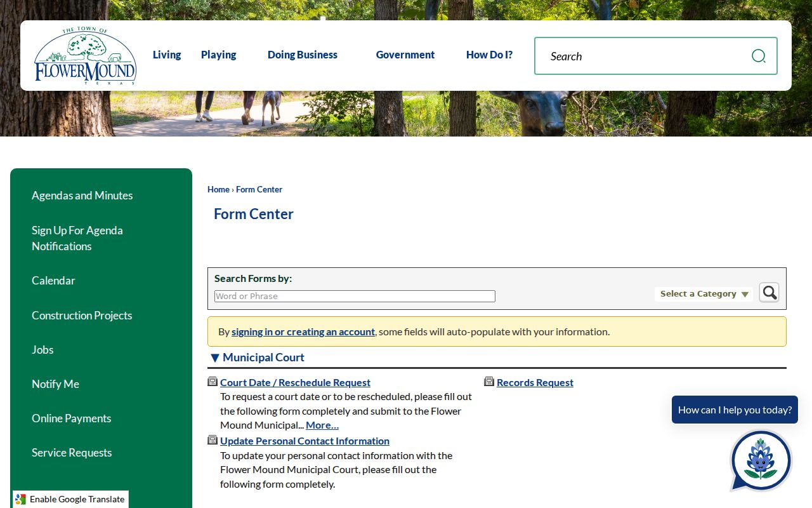
Task: Open Agendas and Minutes in sidebar
Action: click(82, 196)
